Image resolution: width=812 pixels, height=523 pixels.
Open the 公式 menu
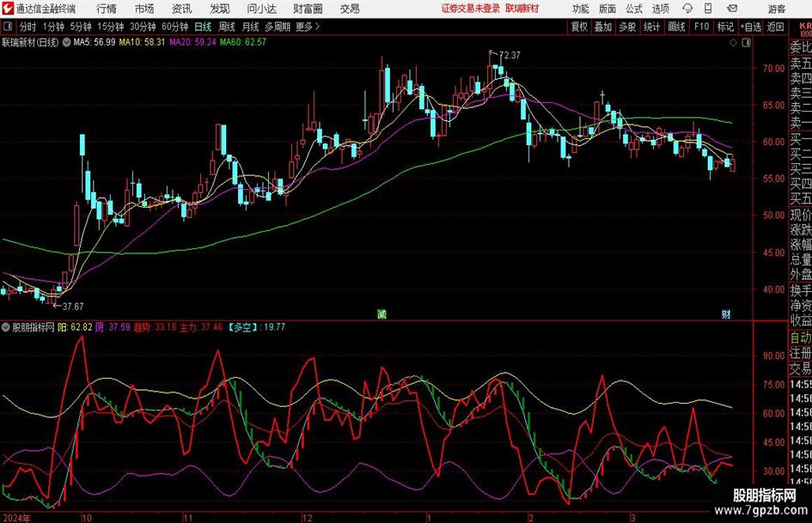(633, 9)
